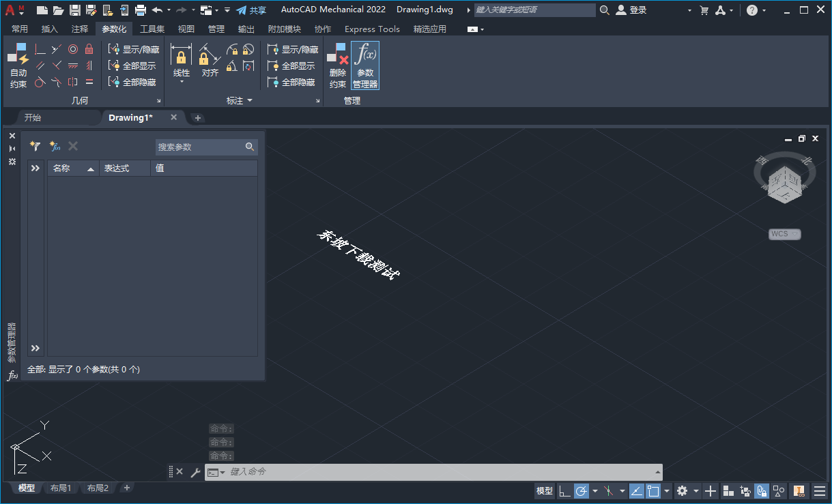Open the Customize Quick Access Toolbar dropdown
Viewport: 832px width, 504px height.
click(x=227, y=10)
